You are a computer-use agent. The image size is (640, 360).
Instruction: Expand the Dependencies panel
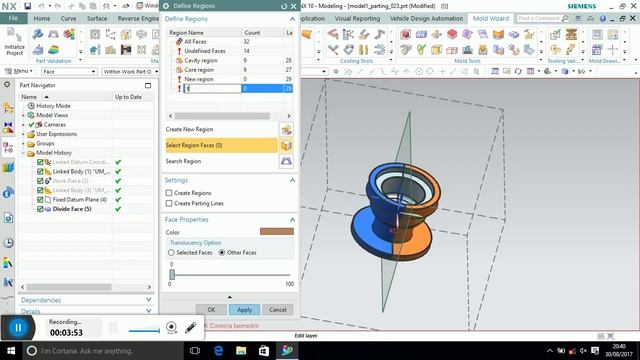pos(149,300)
